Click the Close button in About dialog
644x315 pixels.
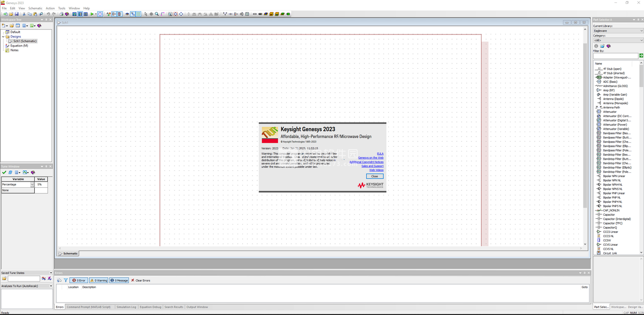[x=375, y=176]
